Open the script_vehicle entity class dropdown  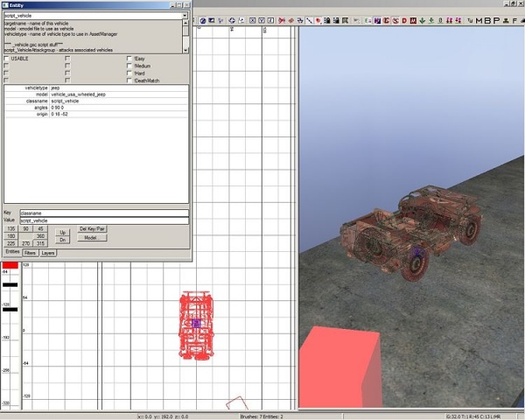pos(185,16)
